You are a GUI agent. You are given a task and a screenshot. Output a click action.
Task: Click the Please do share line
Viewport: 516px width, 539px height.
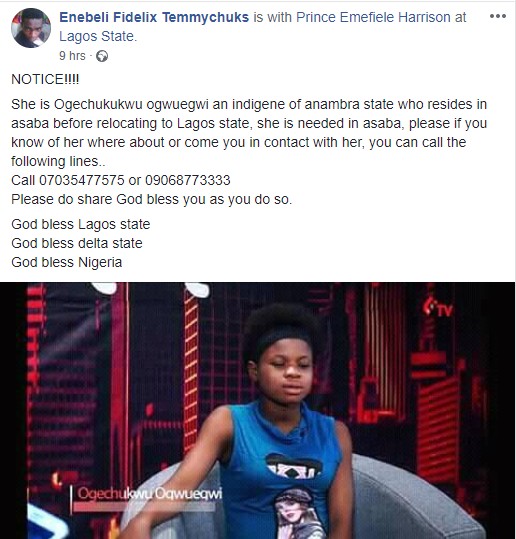[x=152, y=199]
